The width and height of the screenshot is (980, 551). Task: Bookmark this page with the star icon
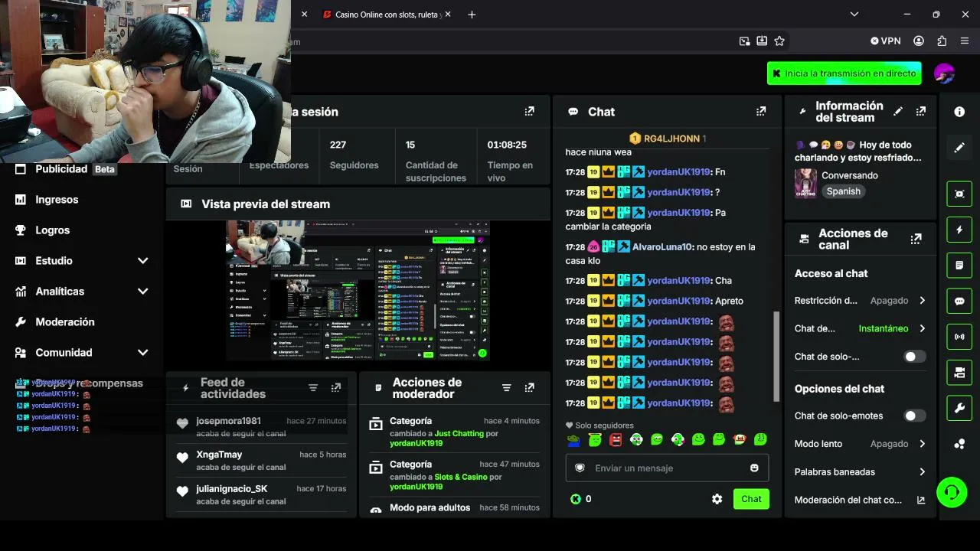[x=779, y=41]
